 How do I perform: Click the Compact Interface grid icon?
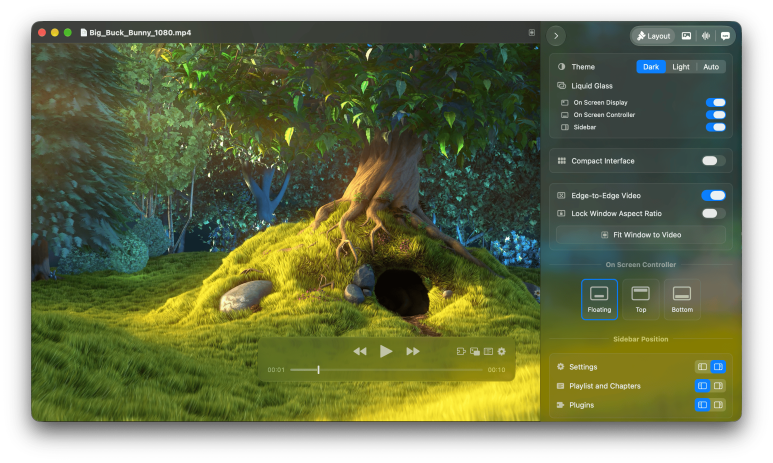pos(561,161)
